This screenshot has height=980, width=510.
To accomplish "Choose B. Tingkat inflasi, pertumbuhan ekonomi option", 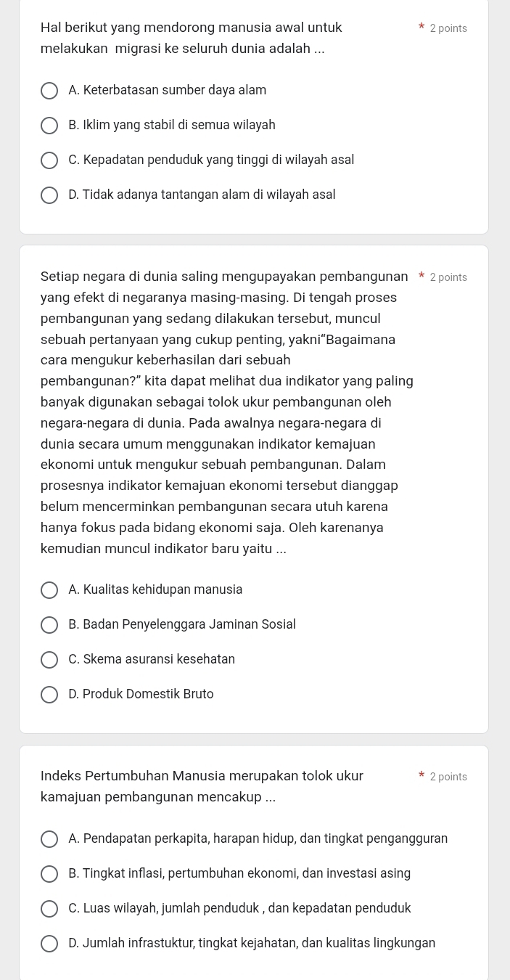I will pyautogui.click(x=49, y=874).
